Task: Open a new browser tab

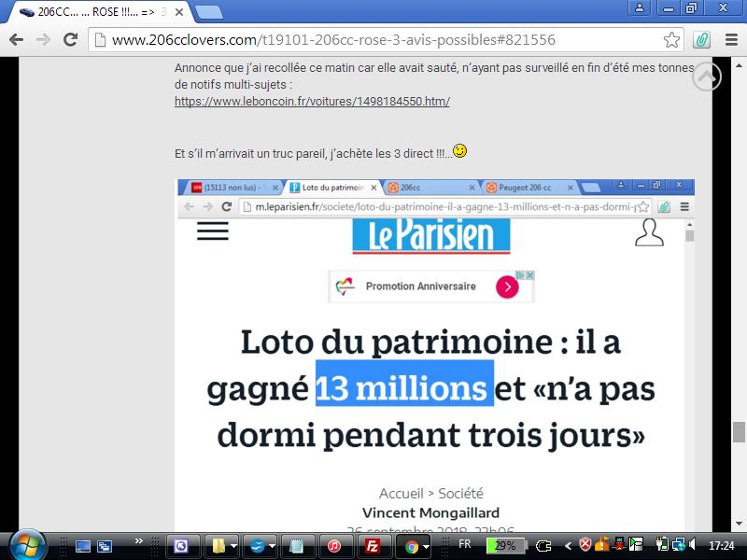Action: click(x=208, y=12)
